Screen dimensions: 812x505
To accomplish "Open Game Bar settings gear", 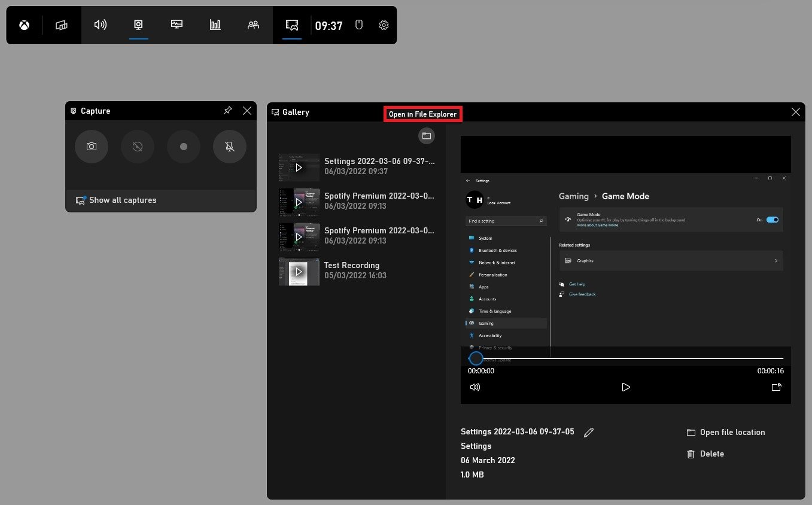I will [384, 25].
